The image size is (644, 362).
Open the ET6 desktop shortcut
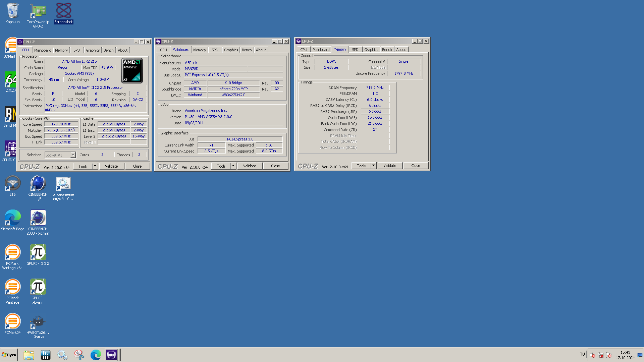[x=12, y=186]
